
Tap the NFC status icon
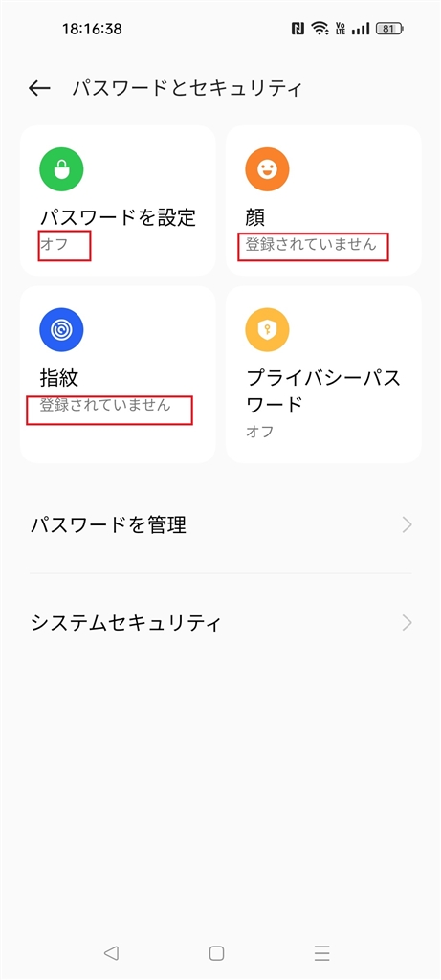[x=298, y=28]
